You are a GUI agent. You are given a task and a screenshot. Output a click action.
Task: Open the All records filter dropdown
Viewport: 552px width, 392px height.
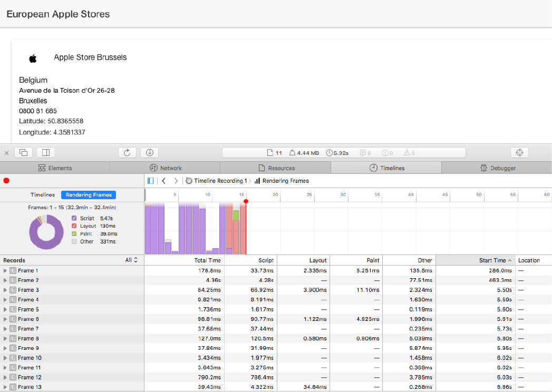(131, 260)
